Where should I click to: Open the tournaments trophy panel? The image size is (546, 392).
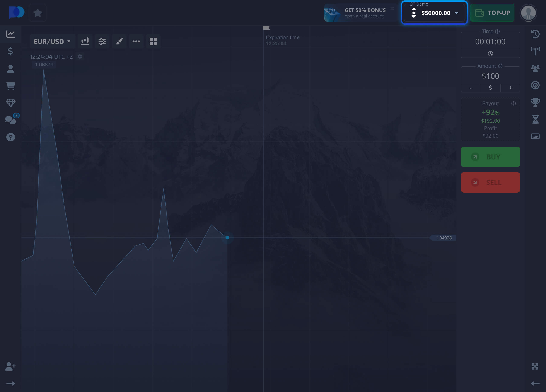535,102
